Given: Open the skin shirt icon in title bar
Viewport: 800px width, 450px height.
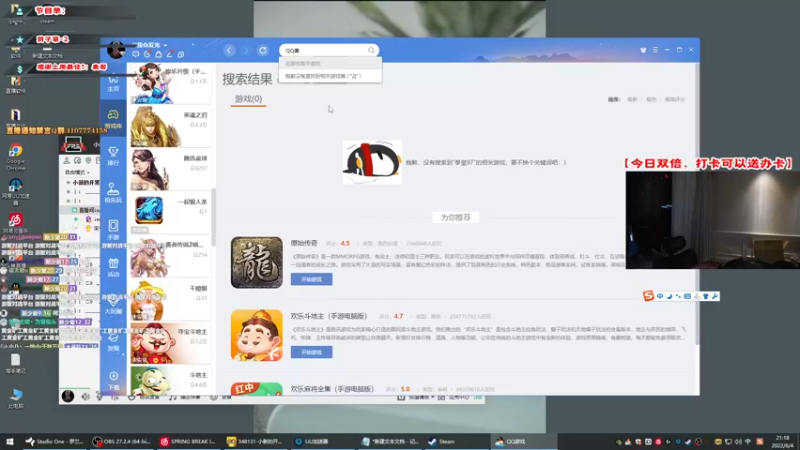Looking at the screenshot, I should tap(643, 50).
